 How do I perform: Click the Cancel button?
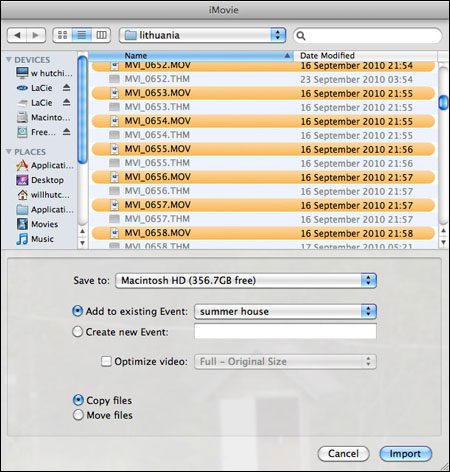pos(343,454)
